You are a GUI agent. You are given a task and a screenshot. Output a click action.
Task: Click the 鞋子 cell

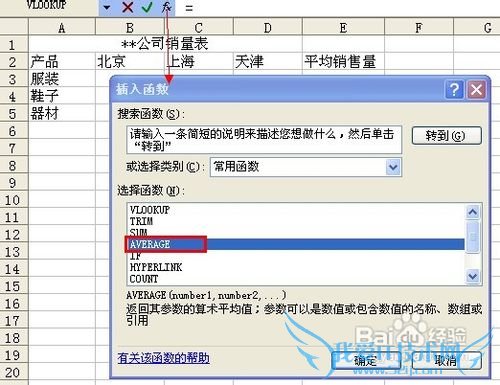(x=62, y=96)
